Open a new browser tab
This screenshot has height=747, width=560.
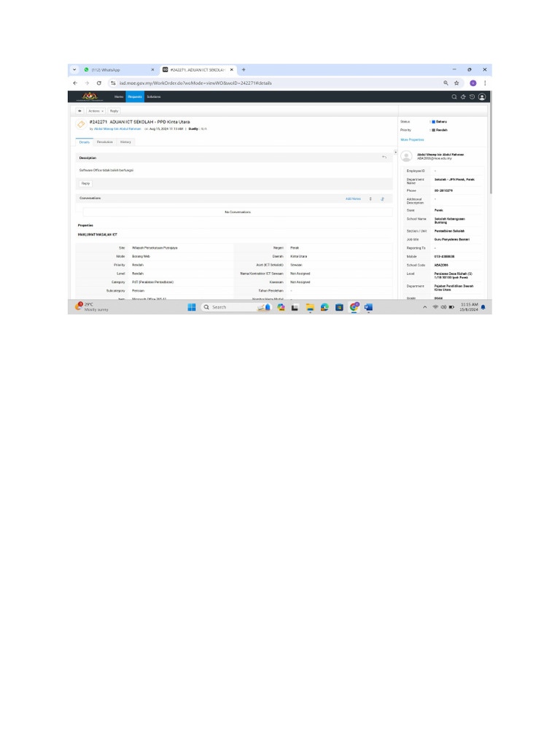tap(244, 69)
